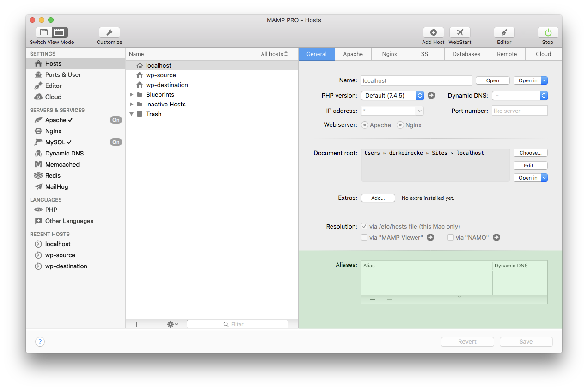Select Editor in the Settings sidebar

(75, 86)
